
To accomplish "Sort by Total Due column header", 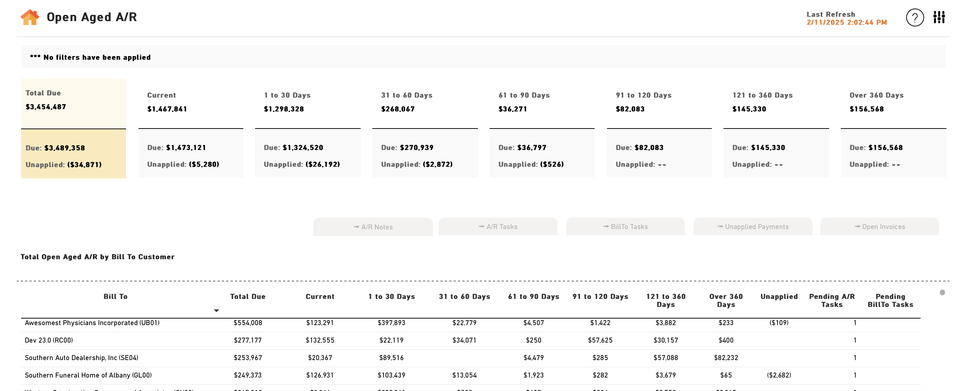I will [248, 296].
